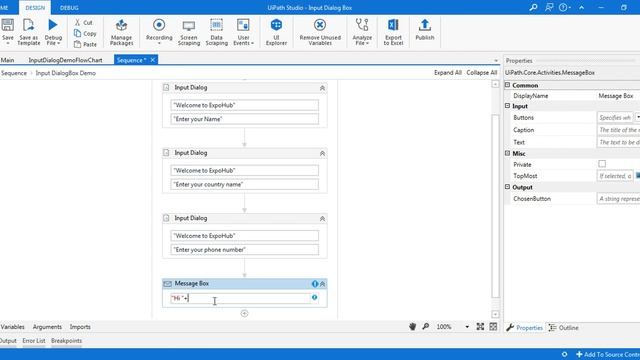Toggle overview map icon
Screen dimensions: 640x360
click(x=493, y=327)
